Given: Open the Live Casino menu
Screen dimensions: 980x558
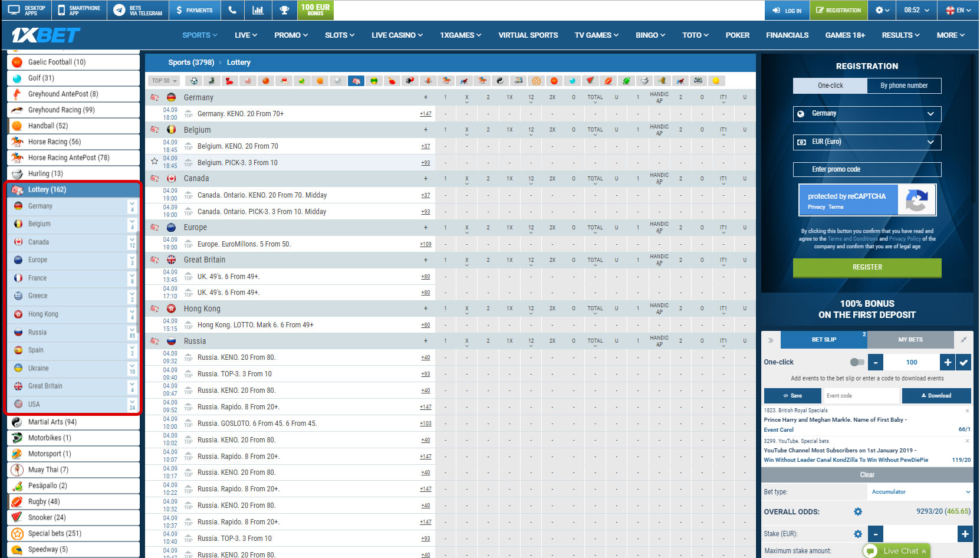Looking at the screenshot, I should tap(397, 35).
